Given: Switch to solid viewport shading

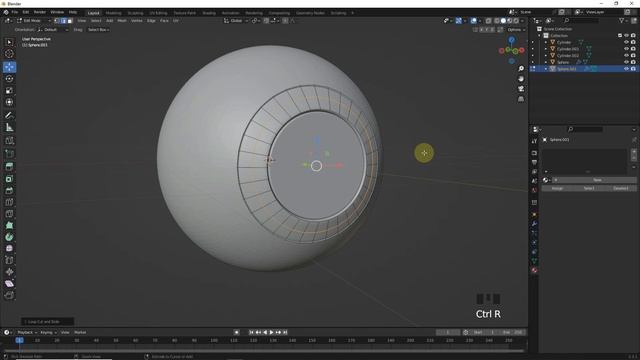Looking at the screenshot, I should click(x=503, y=21).
